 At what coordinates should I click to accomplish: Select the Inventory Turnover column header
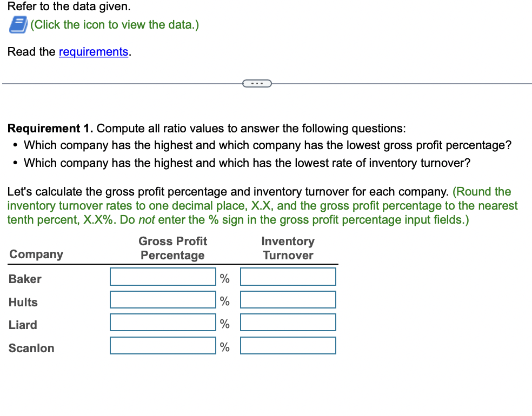point(288,248)
